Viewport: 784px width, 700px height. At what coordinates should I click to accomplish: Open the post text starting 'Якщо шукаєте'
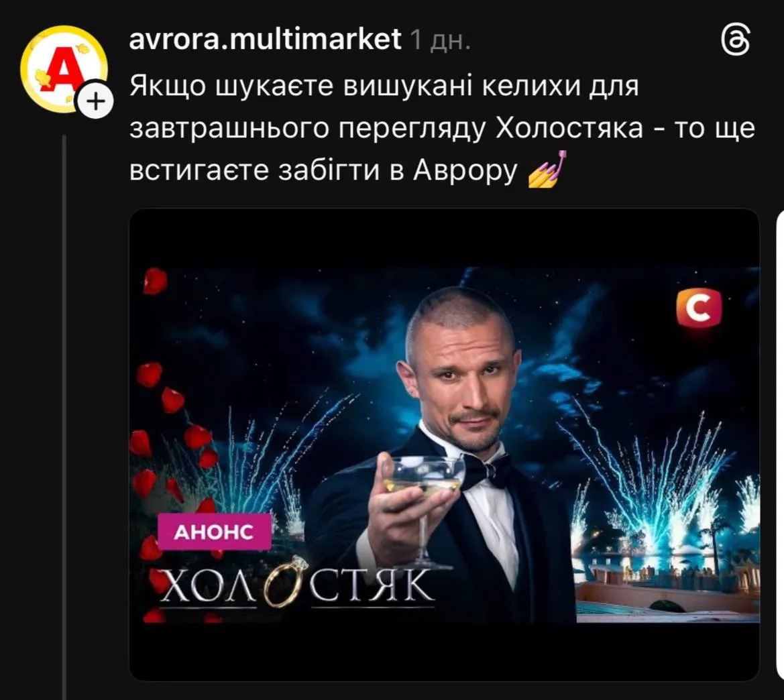442,128
